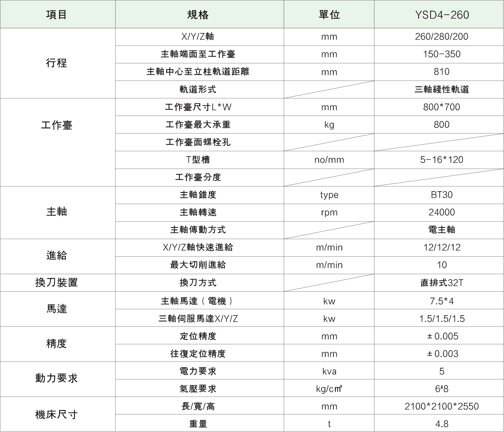Screen dimensions: 504x432
Task: Click the BT30 spindle taper value
Action: tap(441, 195)
